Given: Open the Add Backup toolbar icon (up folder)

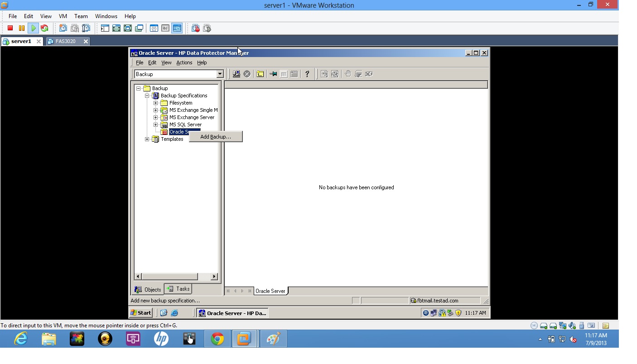Looking at the screenshot, I should click(x=261, y=73).
